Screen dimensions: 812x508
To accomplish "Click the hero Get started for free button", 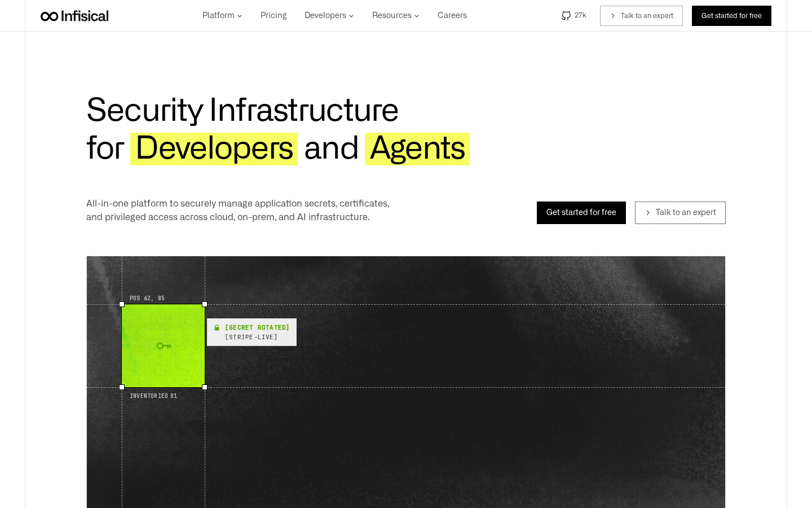I will [x=581, y=213].
